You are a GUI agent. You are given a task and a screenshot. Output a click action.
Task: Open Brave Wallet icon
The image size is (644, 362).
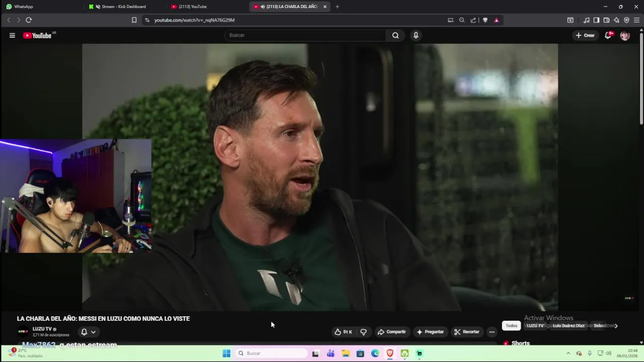606,20
